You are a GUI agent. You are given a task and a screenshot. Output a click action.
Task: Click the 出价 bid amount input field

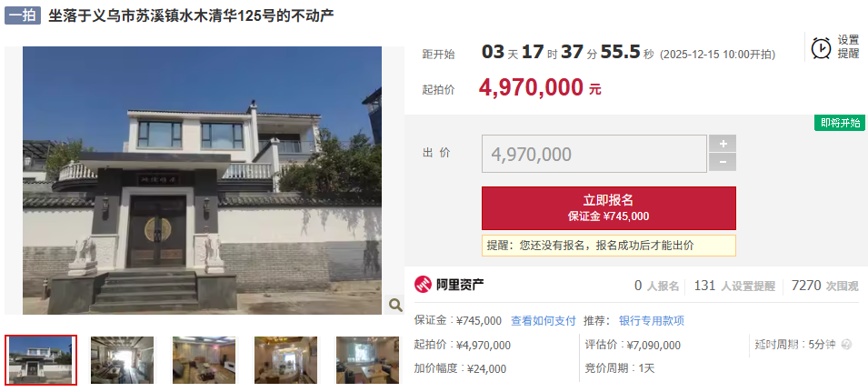[594, 154]
